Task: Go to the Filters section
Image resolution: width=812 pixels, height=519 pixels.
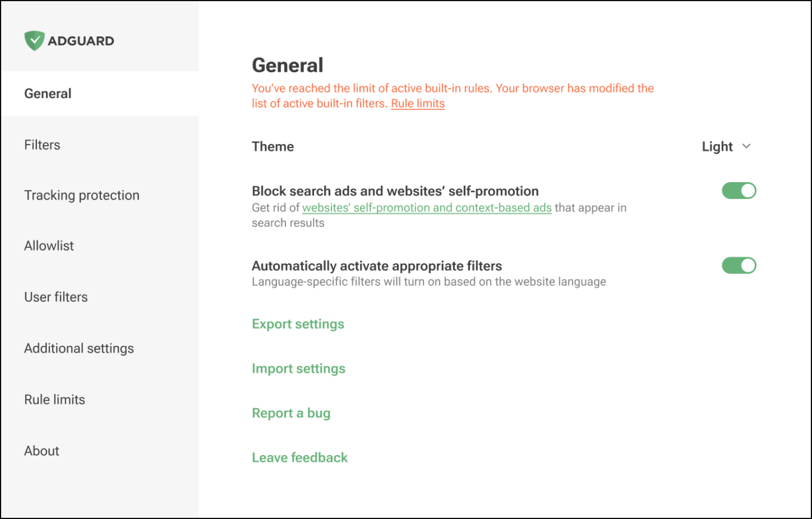Action: [42, 145]
